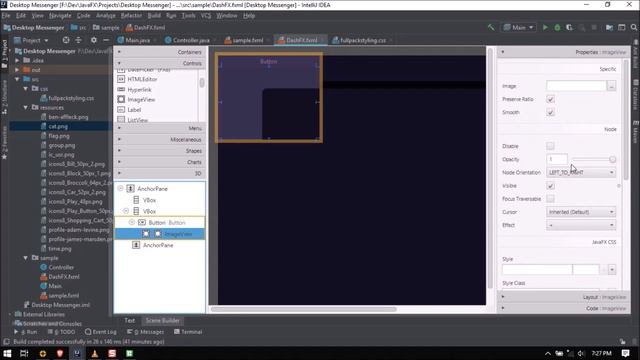Image resolution: width=640 pixels, height=360 pixels.
Task: Open the Project Structure toolbar icon
Action: pos(609,27)
